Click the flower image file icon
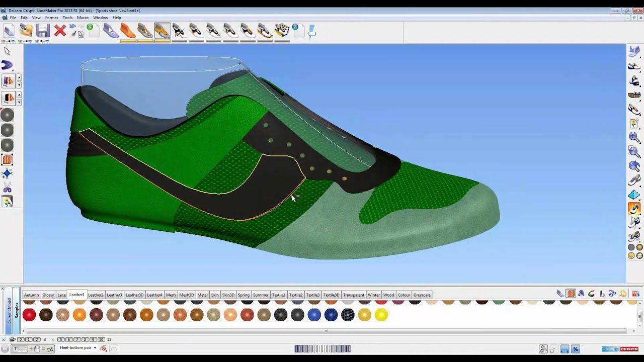 click(x=634, y=123)
